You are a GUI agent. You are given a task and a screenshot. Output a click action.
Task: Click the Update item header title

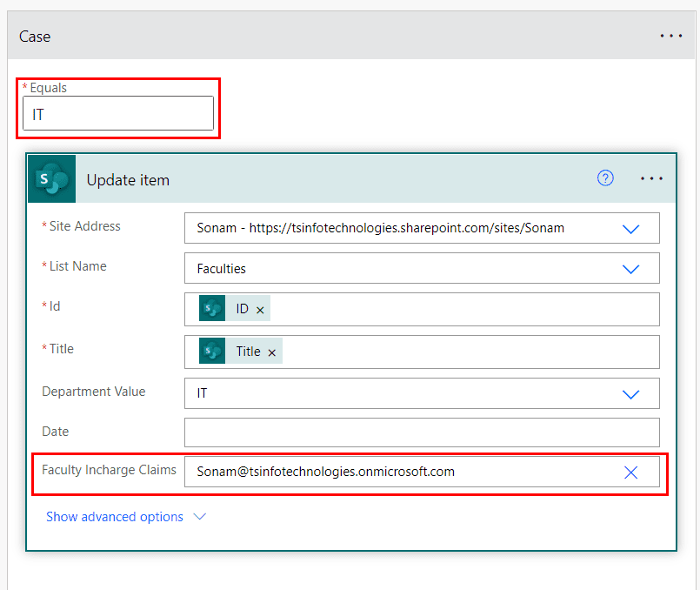[128, 180]
